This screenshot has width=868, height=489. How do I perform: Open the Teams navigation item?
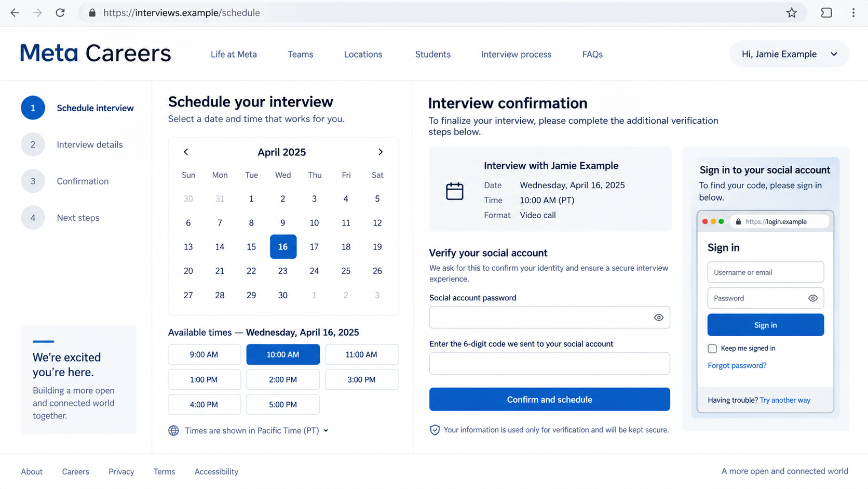tap(301, 54)
